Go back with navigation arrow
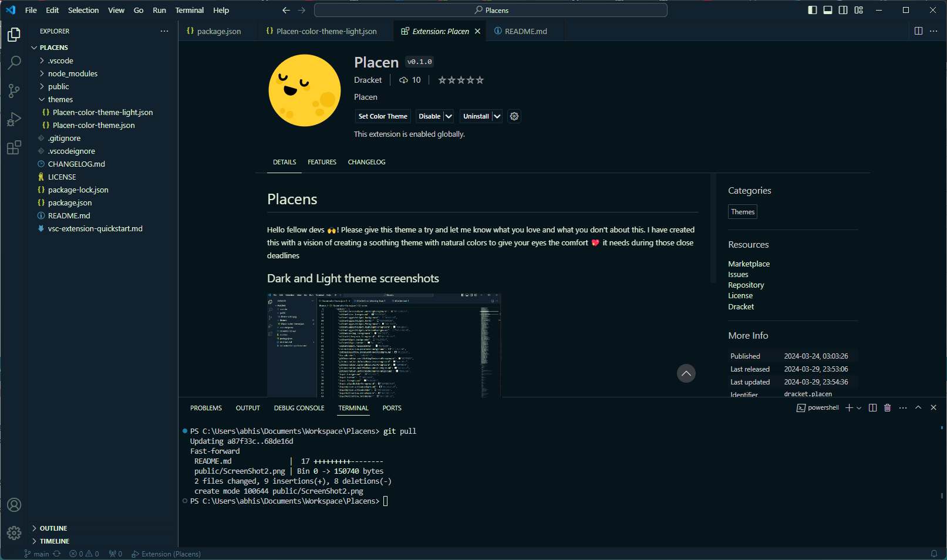The image size is (947, 560). pyautogui.click(x=286, y=10)
